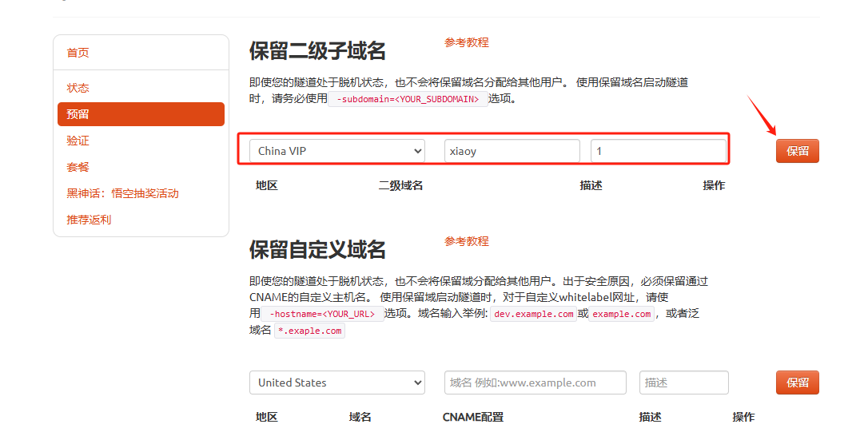Click the -subdomain=<YOUR_SUBDOMAIN> code text
The image size is (868, 448).
pyautogui.click(x=408, y=99)
